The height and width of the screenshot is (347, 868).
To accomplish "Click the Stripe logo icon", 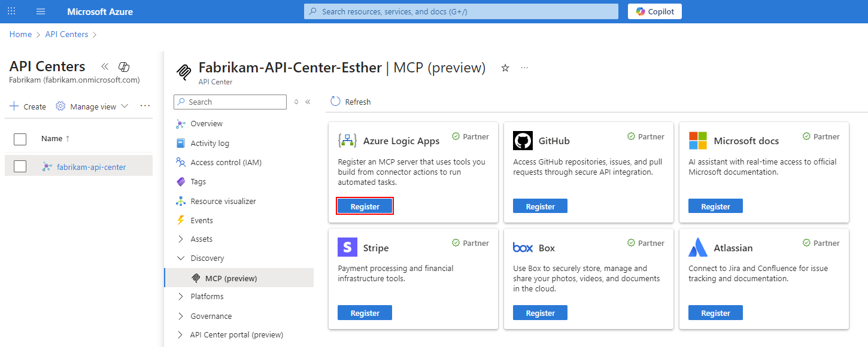I will tap(347, 247).
